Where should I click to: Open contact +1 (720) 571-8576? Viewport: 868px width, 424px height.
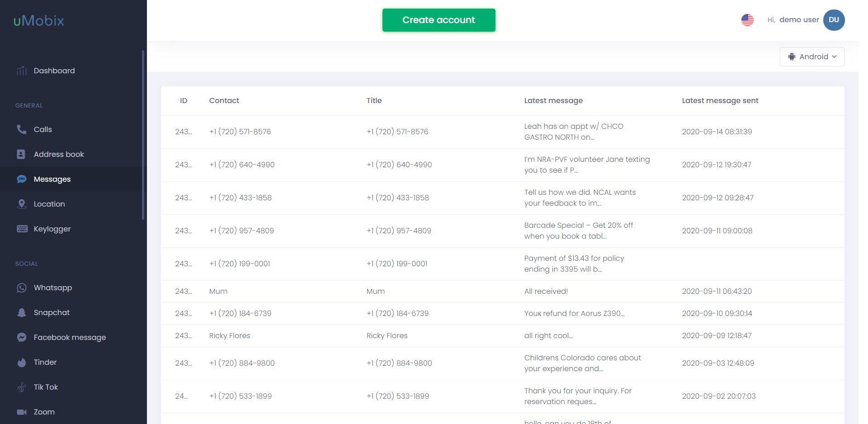coord(240,132)
